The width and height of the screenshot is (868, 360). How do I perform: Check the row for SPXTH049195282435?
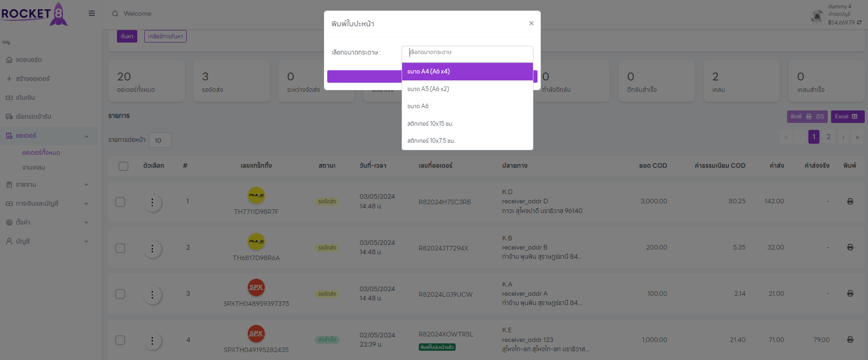[x=120, y=340]
